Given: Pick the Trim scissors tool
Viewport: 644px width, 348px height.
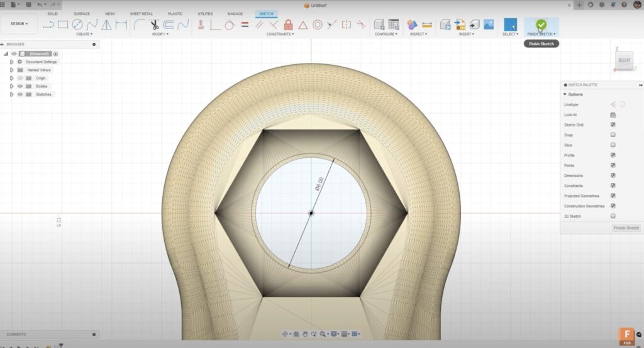Looking at the screenshot, I should (x=155, y=25).
